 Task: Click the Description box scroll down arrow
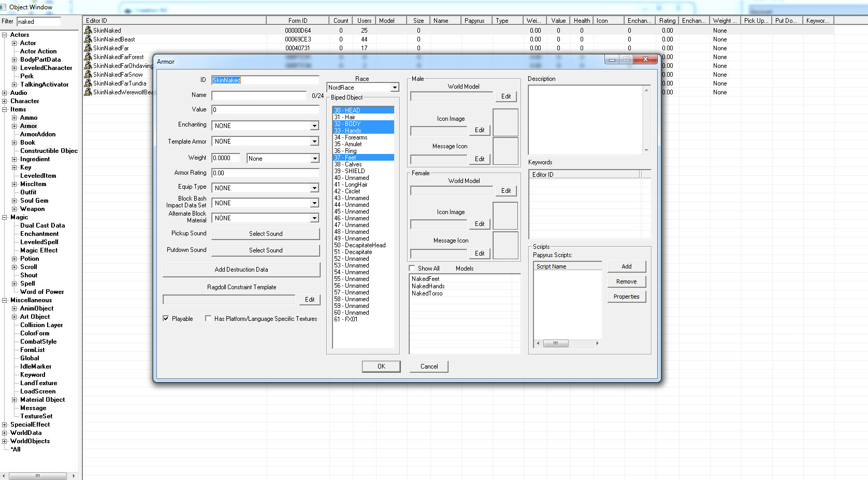pyautogui.click(x=646, y=150)
